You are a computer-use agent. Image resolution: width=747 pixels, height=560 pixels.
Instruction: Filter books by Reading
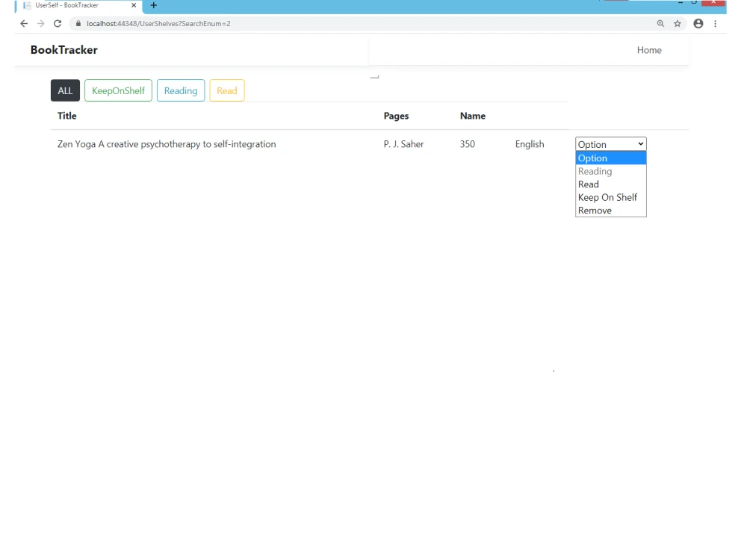click(180, 90)
